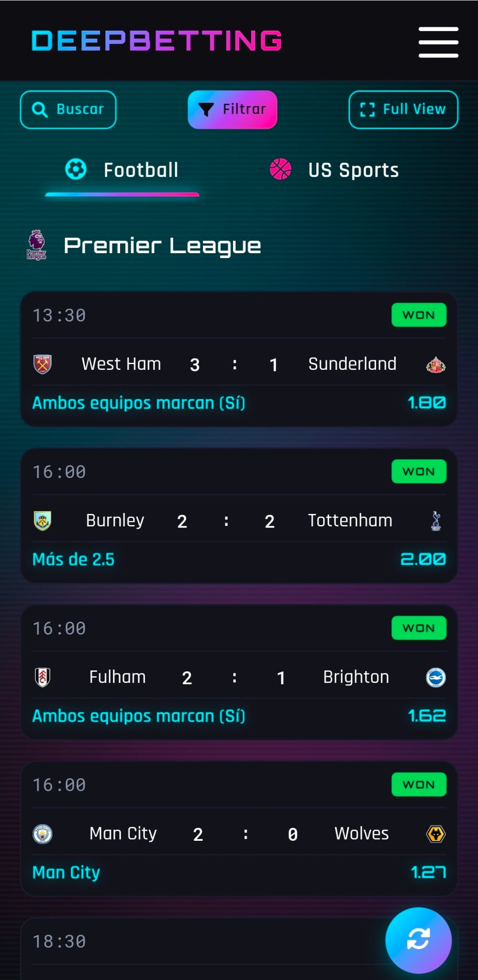Click the Más de 2.5 bet label
The height and width of the screenshot is (980, 478).
click(x=73, y=559)
